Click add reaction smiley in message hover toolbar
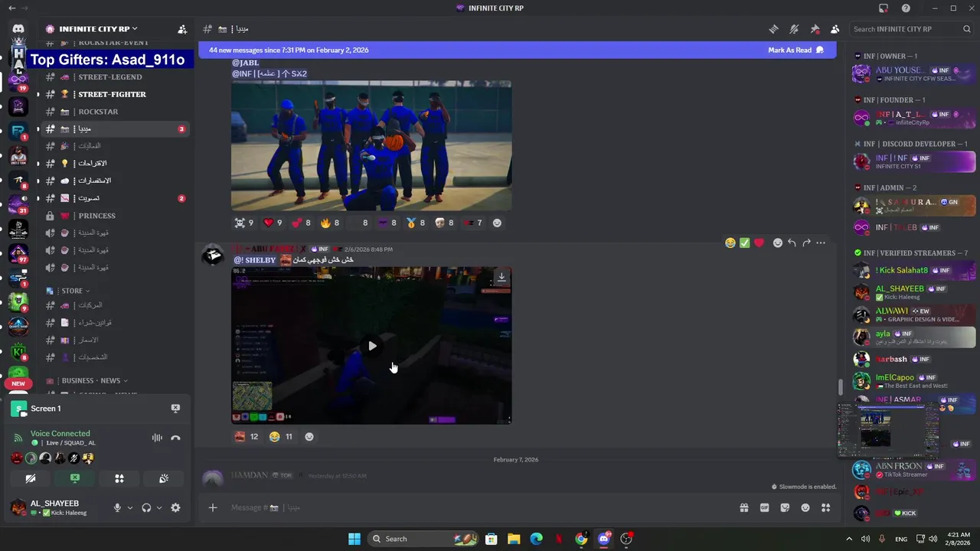The image size is (980, 551). (778, 243)
